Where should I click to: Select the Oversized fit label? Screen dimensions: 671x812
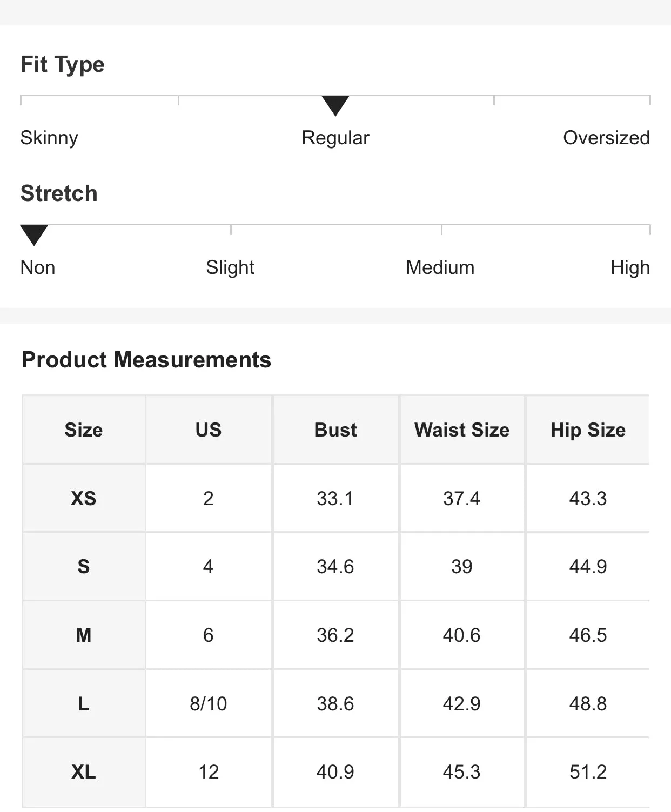coord(606,138)
